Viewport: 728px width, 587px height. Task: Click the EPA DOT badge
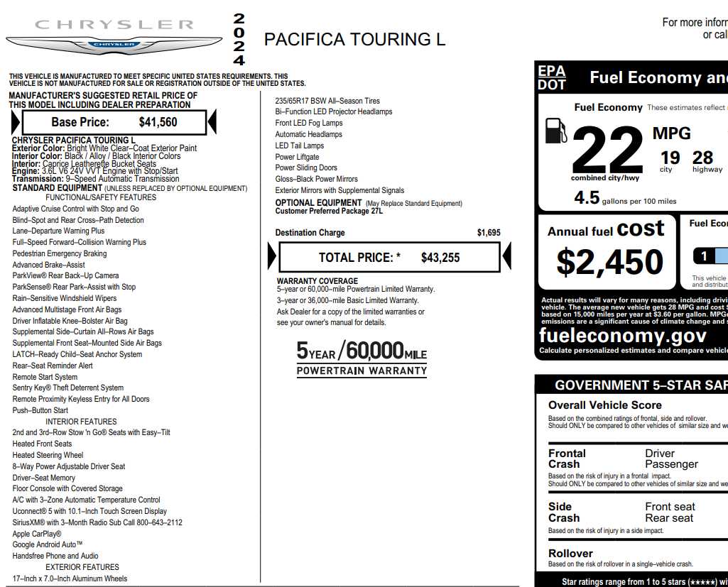click(551, 77)
